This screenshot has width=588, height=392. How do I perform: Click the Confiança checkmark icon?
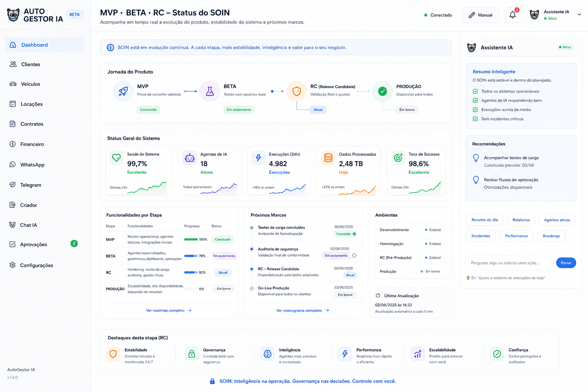tap(497, 354)
